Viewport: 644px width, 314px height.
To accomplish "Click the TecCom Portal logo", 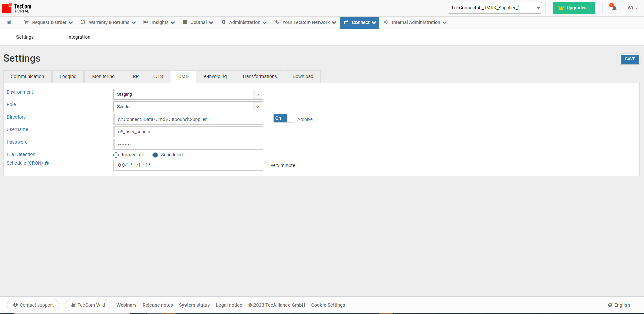I will click(x=17, y=8).
